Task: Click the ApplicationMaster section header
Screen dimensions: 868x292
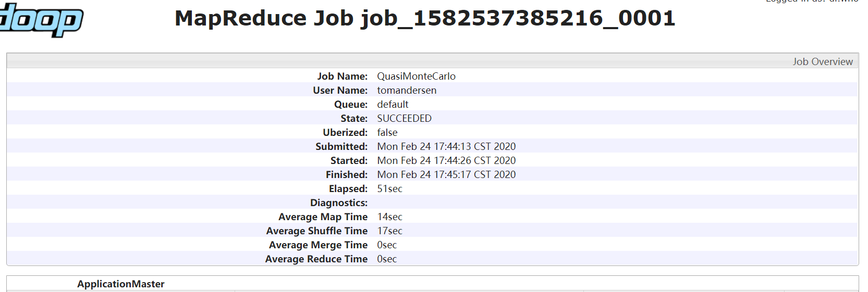Action: 121,284
